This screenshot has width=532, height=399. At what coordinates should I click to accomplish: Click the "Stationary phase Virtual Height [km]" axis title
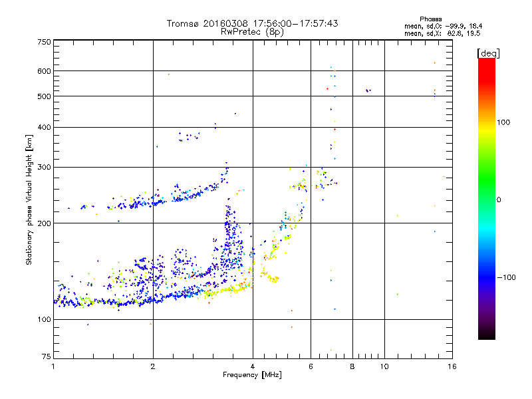coord(29,200)
